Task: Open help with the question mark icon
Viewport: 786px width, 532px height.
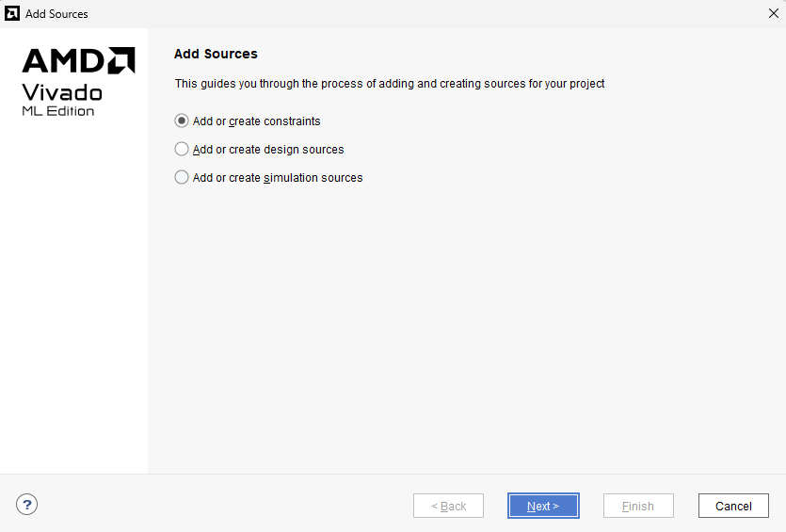Action: coord(27,505)
